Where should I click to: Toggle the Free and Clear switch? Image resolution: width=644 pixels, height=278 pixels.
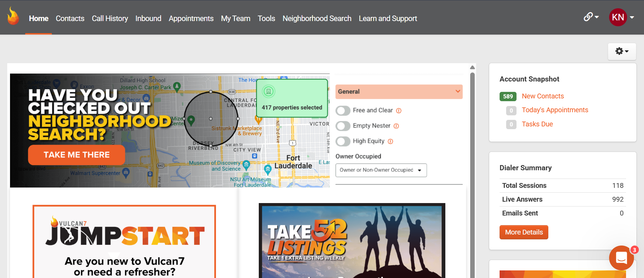point(343,111)
